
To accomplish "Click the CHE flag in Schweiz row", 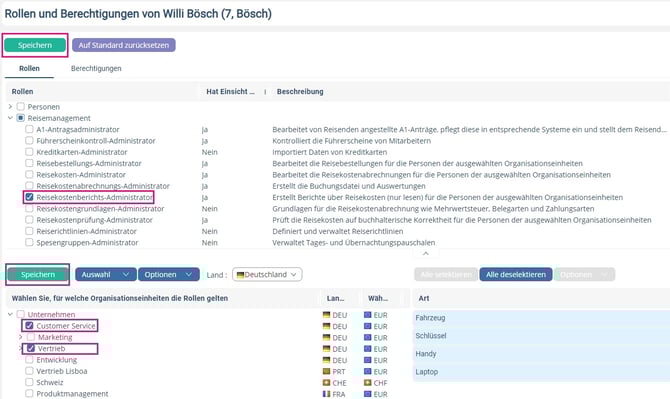I will click(326, 382).
